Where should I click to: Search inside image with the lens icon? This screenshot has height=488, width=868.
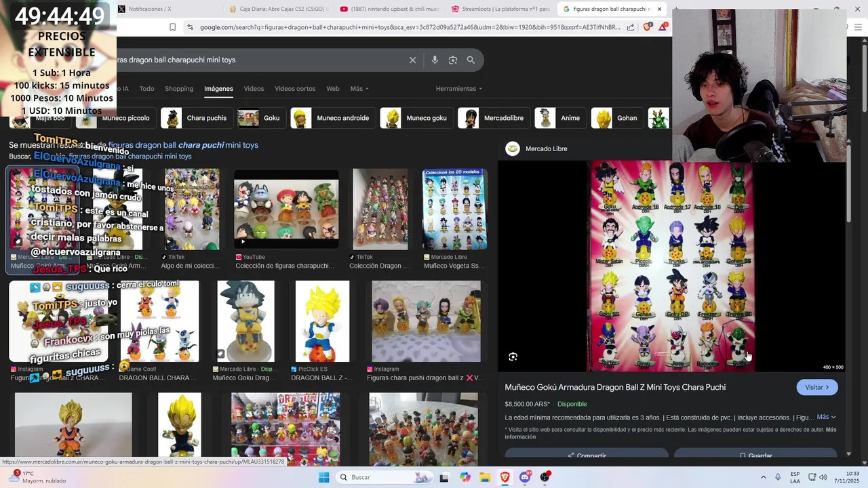(x=513, y=357)
